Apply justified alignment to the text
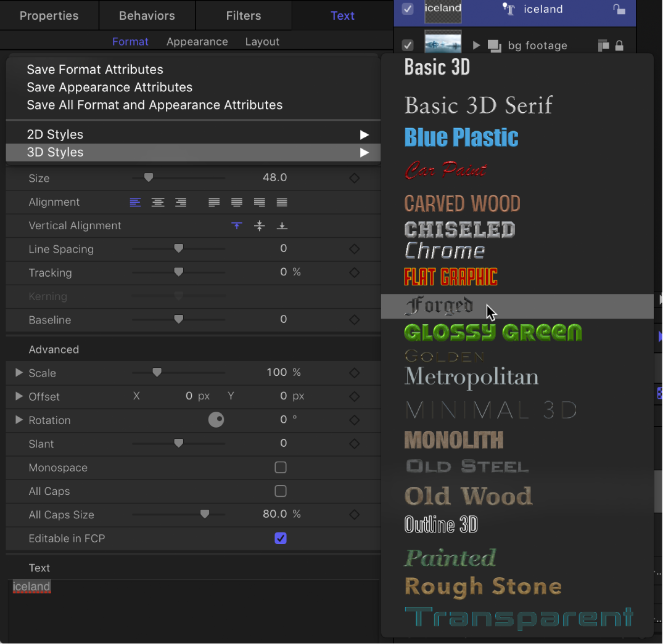 [214, 202]
